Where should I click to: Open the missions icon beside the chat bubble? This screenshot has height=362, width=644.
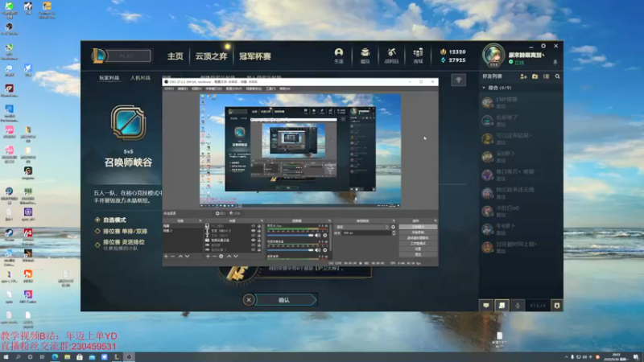(502, 306)
